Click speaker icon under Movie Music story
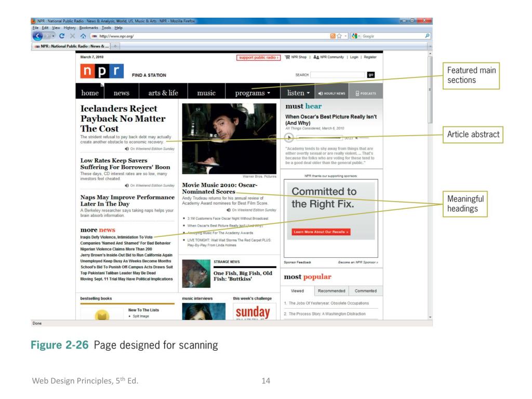 pos(229,210)
